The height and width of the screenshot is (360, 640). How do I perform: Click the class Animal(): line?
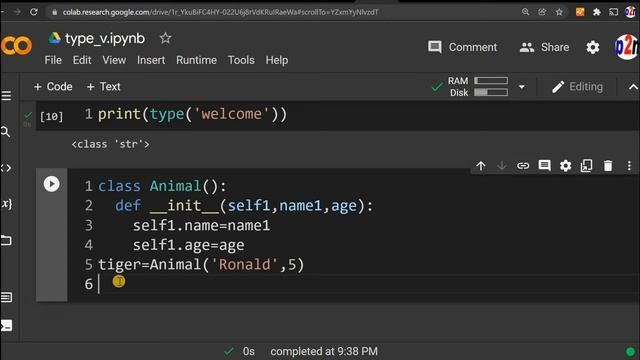pos(162,186)
